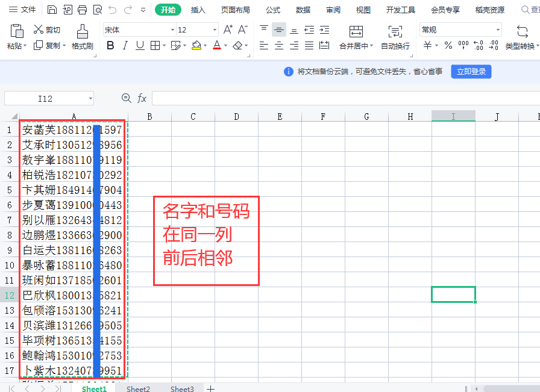Switch to 页面布局 ribbon tab
This screenshot has height=392, width=540.
236,10
